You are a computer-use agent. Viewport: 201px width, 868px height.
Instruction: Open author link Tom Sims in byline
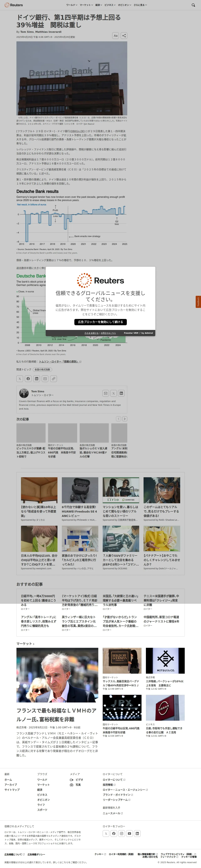[27, 32]
